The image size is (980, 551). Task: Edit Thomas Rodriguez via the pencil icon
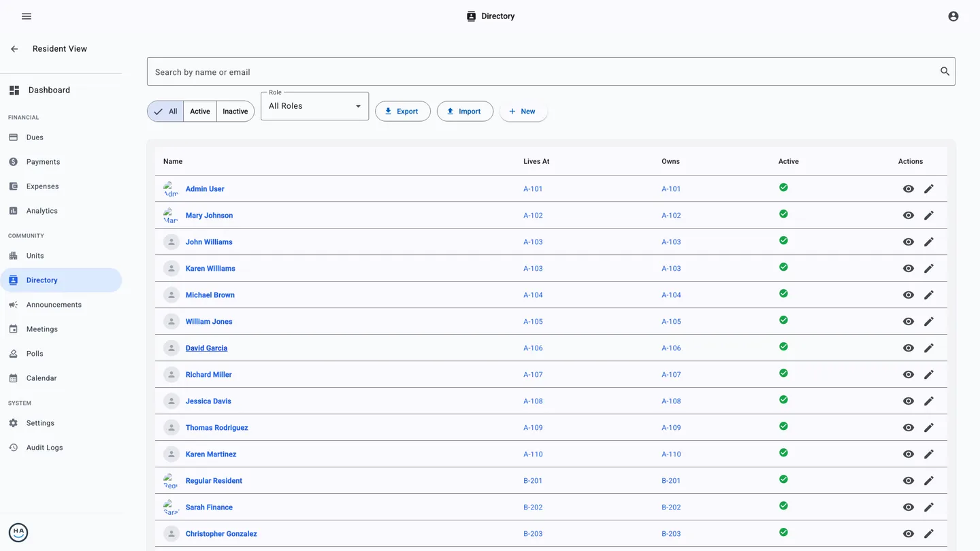tap(929, 428)
